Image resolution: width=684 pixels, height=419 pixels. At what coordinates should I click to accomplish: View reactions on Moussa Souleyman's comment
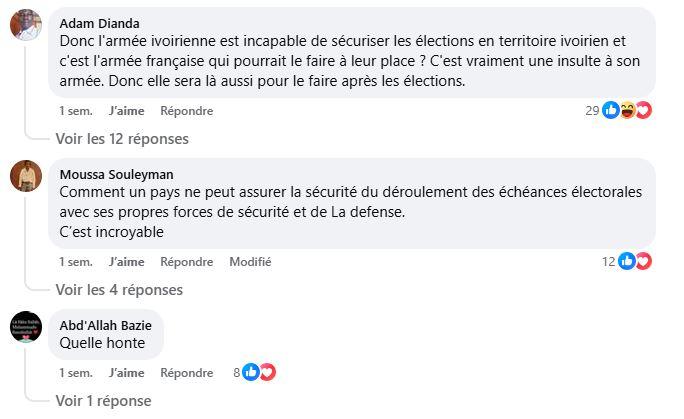[x=634, y=261]
